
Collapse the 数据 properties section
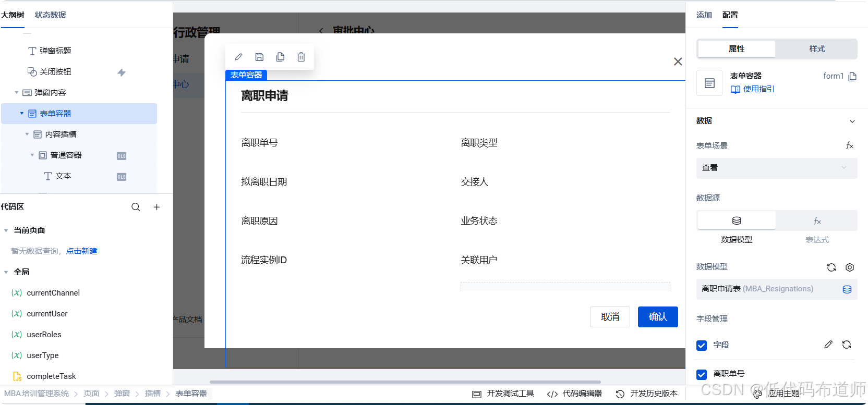tap(852, 121)
